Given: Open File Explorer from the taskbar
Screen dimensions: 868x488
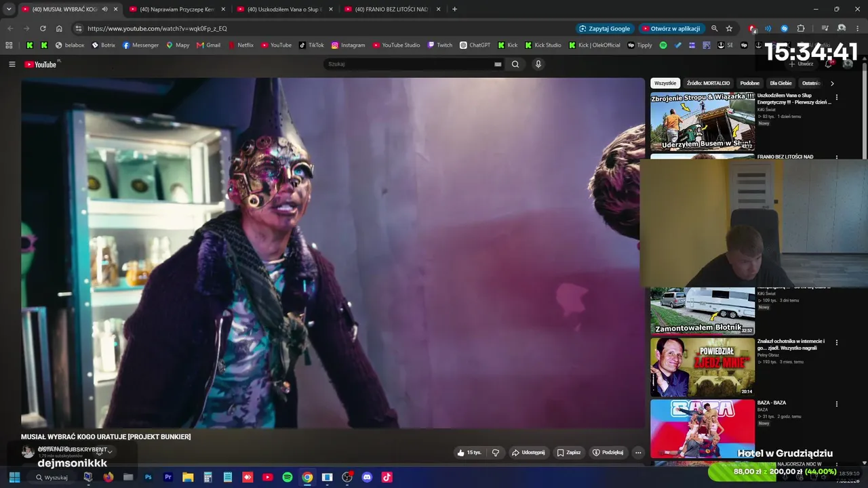Looking at the screenshot, I should (188, 477).
